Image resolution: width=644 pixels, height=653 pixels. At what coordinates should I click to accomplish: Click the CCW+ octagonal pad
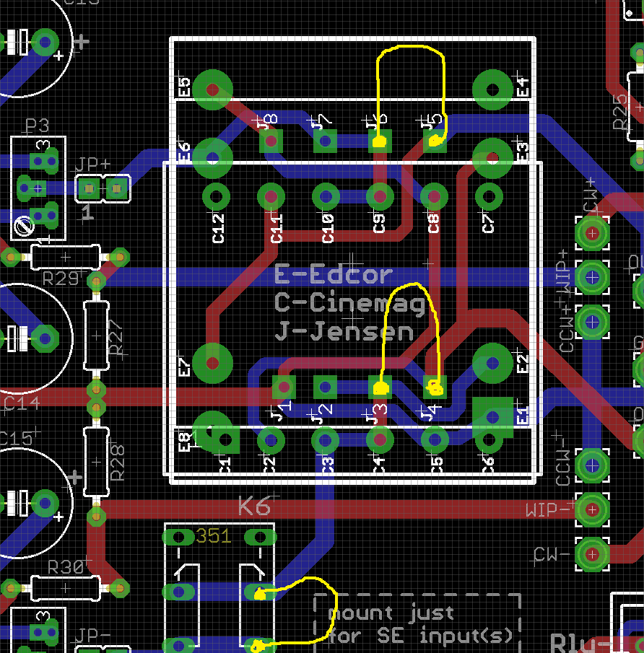(592, 322)
